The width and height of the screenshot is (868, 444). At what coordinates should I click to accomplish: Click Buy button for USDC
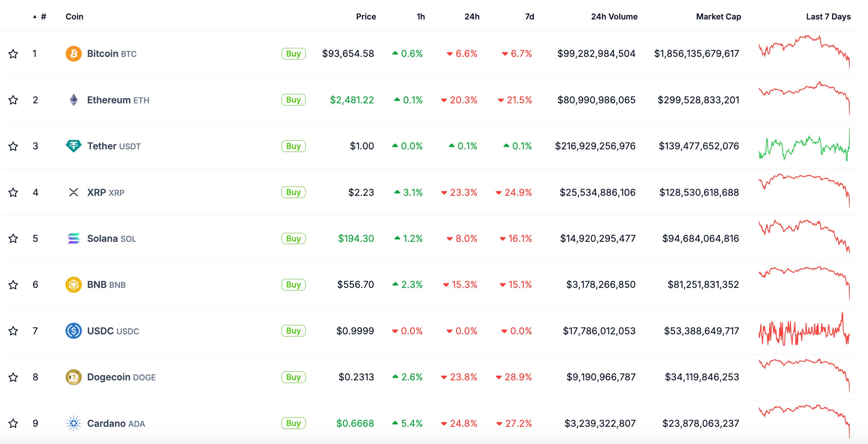click(x=293, y=331)
